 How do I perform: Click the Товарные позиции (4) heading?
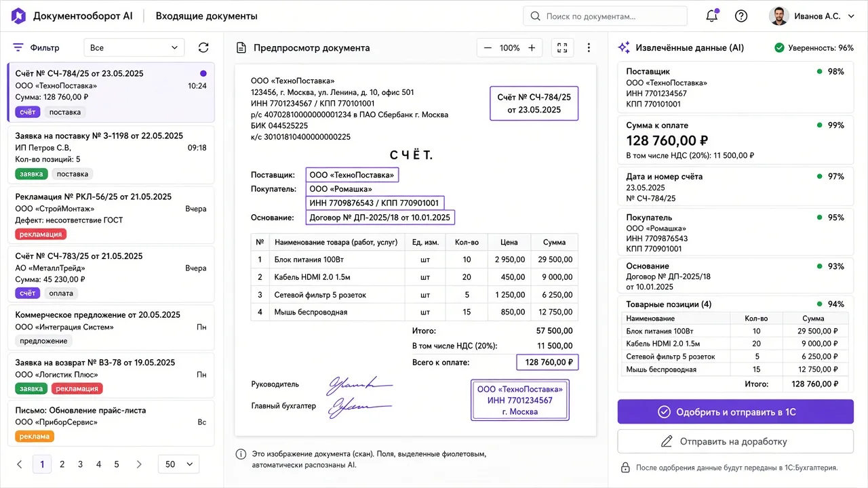(669, 304)
